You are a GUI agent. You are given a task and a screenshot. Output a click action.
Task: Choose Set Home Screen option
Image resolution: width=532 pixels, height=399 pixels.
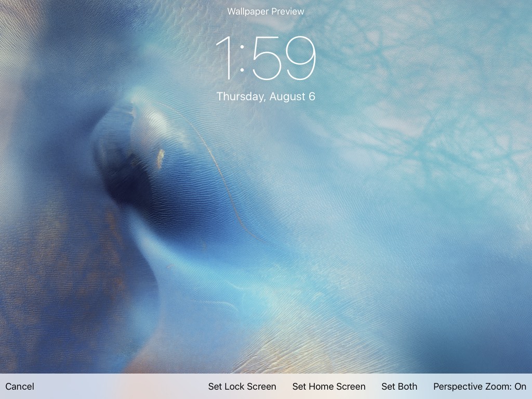(329, 387)
